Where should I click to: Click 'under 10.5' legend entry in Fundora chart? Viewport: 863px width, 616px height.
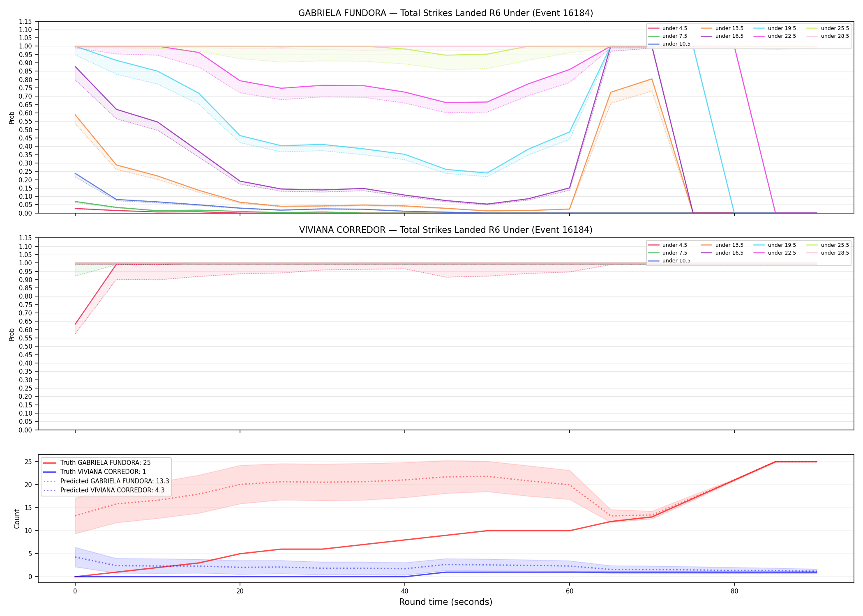(x=669, y=44)
